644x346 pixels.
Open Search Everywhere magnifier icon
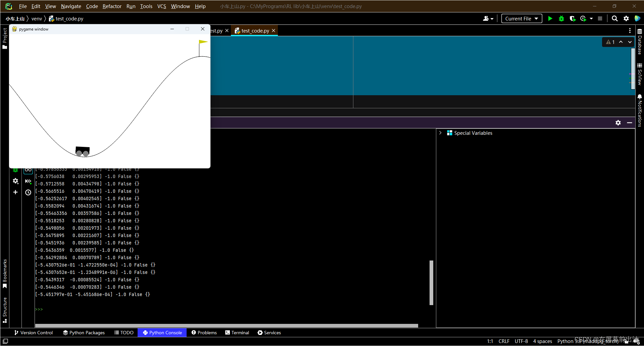click(614, 18)
